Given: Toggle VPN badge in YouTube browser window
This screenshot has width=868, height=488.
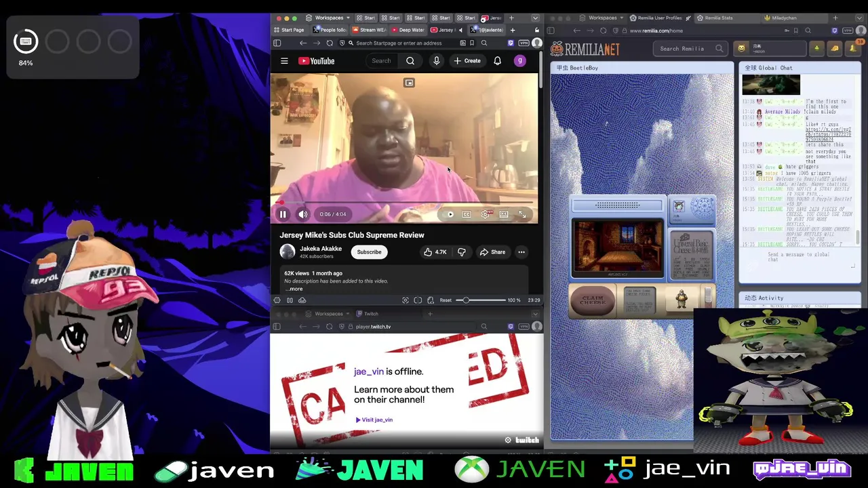Looking at the screenshot, I should point(524,43).
